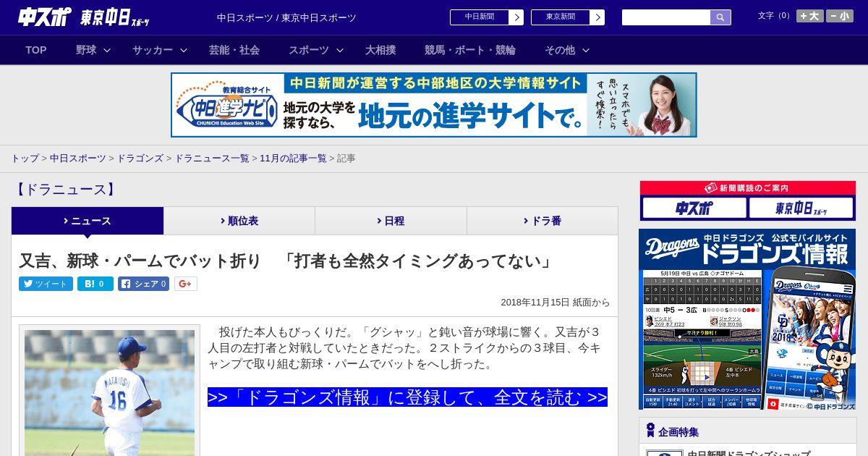
Task: Click the 中日進学ナビ banner advertisement
Action: pos(434,105)
